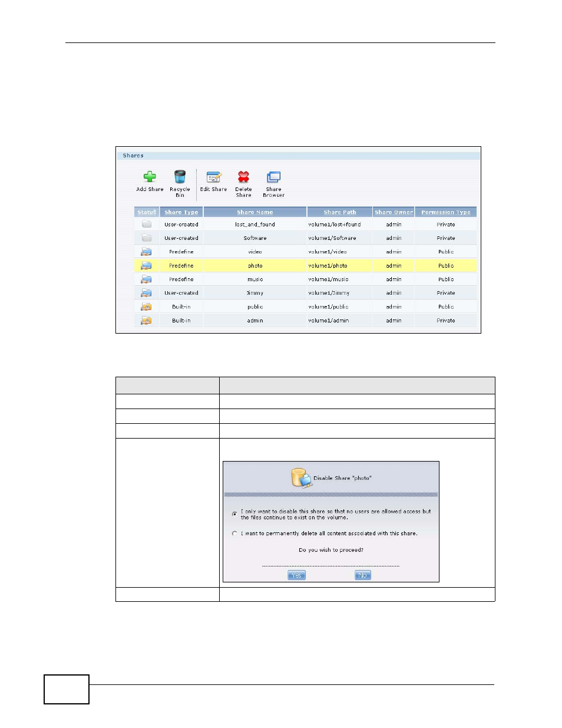Sort table by Share Type header
This screenshot has width=562, height=728.
181,212
